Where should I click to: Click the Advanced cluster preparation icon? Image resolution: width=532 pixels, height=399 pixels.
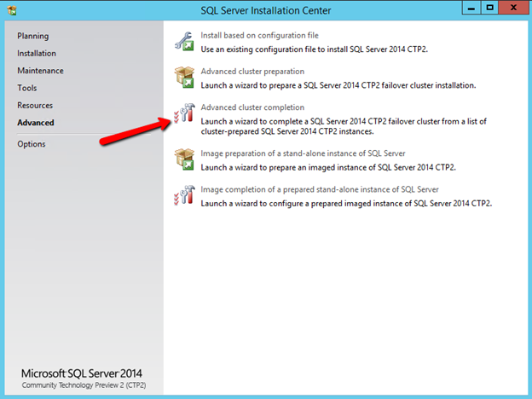[184, 78]
